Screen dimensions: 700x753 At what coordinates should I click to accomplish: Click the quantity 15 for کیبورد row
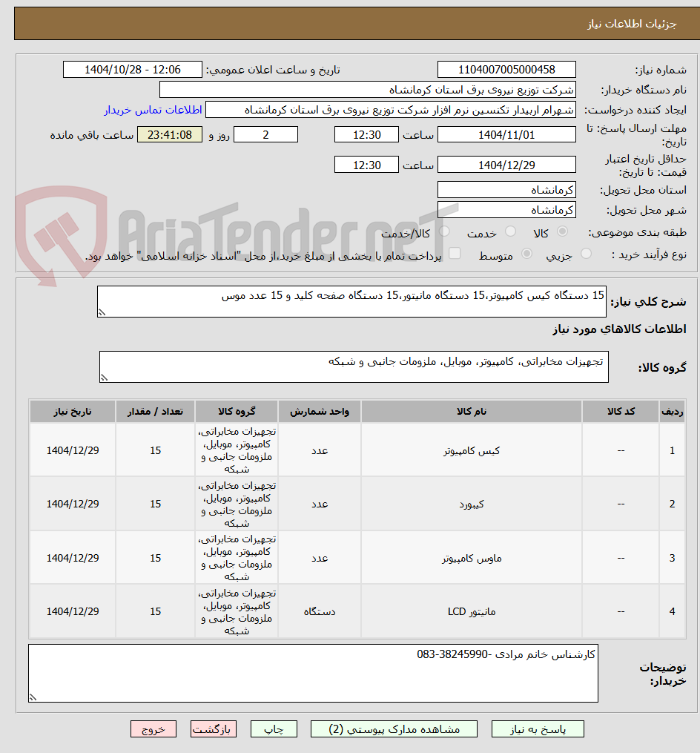coord(155,504)
